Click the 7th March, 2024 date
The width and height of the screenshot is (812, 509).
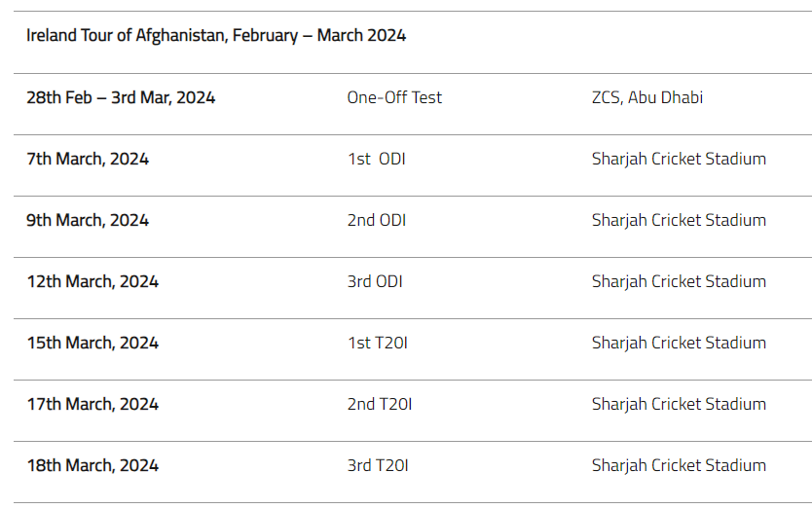point(88,159)
